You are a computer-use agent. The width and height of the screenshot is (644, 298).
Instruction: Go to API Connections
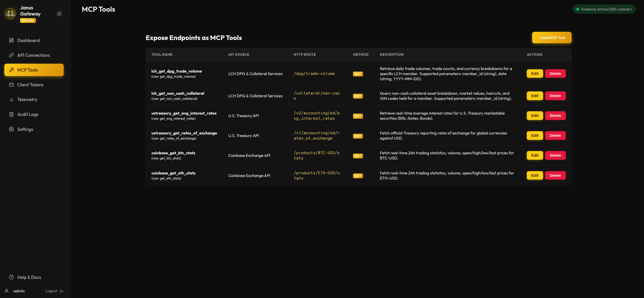34,55
